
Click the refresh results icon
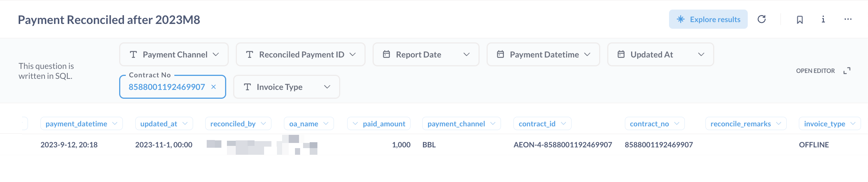(761, 19)
